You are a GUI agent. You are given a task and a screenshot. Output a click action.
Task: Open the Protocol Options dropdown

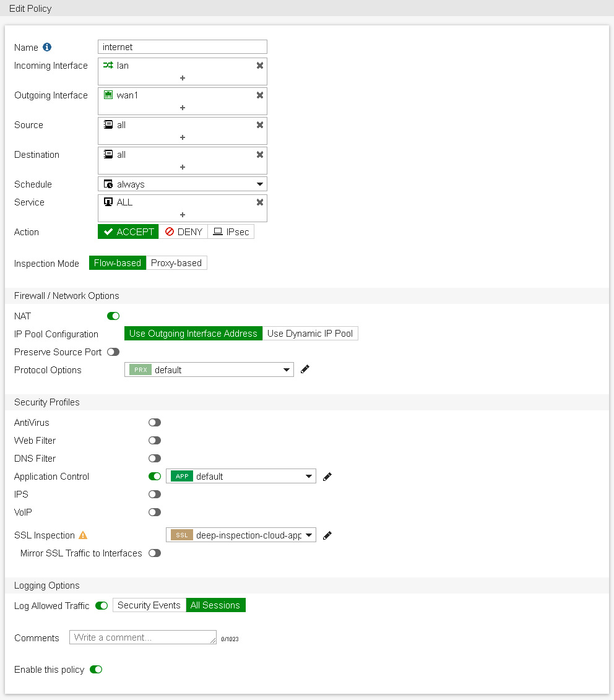tap(286, 369)
